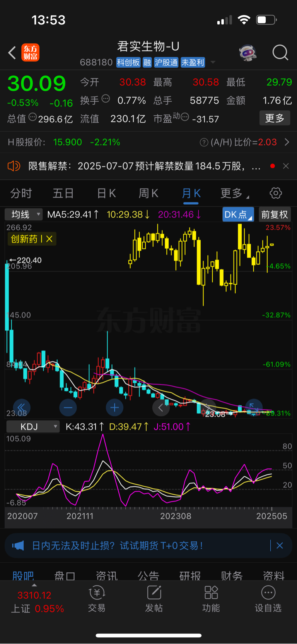
Task: Open 总值 info hint icon
Action: (x=33, y=117)
